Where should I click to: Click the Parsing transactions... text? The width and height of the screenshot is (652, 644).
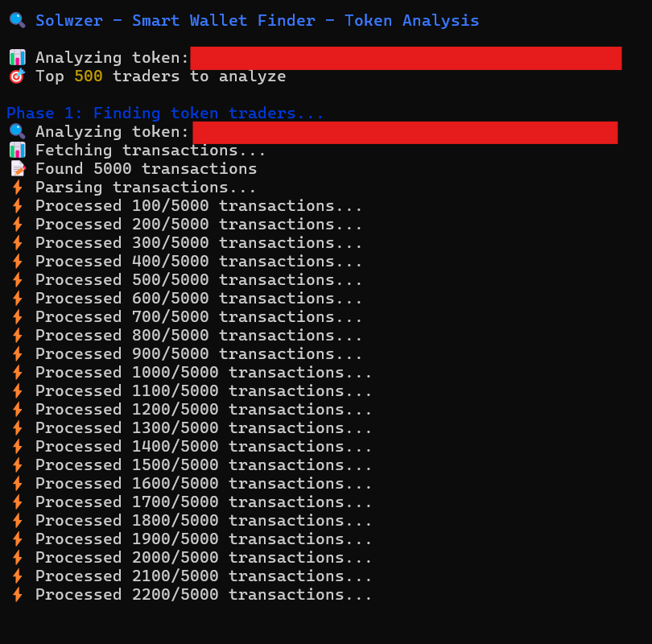146,187
